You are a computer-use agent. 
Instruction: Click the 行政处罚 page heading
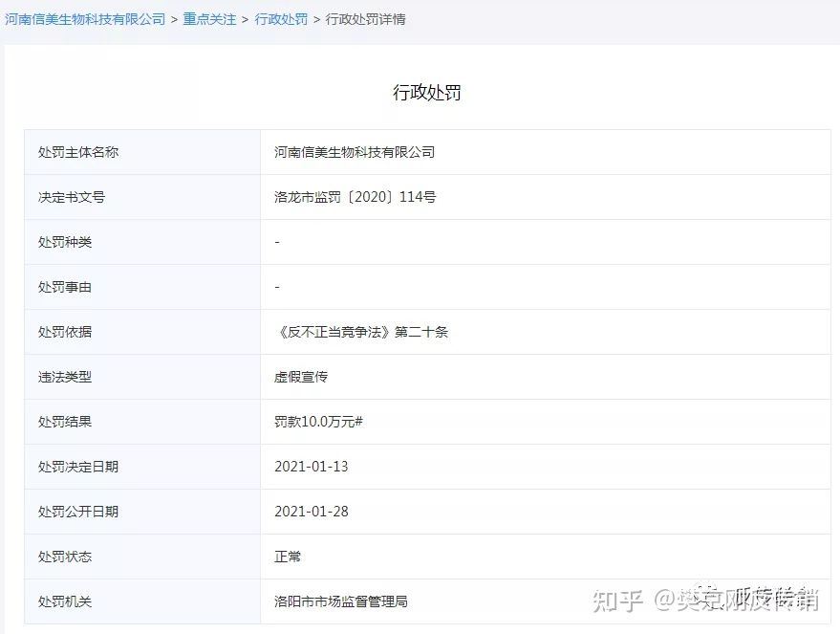point(427,92)
